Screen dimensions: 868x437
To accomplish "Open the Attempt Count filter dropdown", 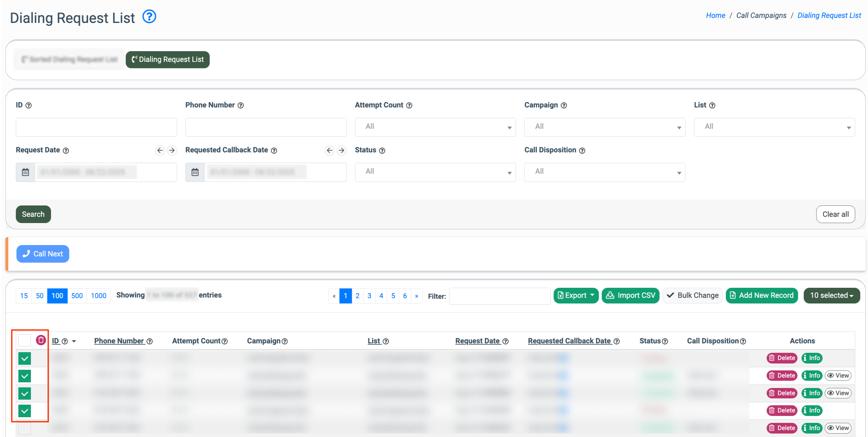I will coord(435,127).
